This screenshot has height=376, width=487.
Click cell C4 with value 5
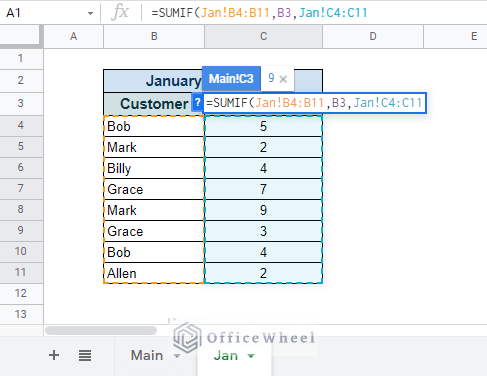coord(263,126)
